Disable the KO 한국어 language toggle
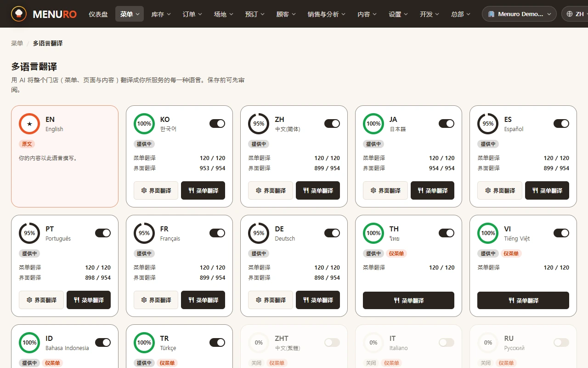 pos(217,123)
